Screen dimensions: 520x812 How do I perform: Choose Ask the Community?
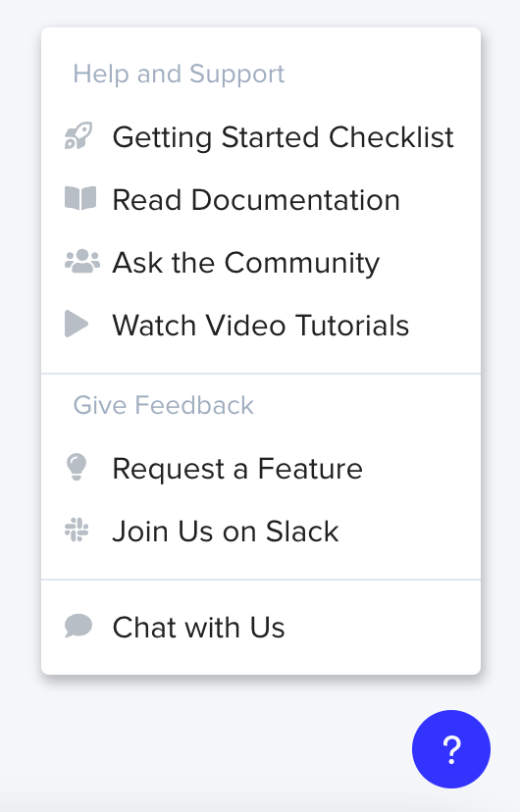tap(261, 262)
